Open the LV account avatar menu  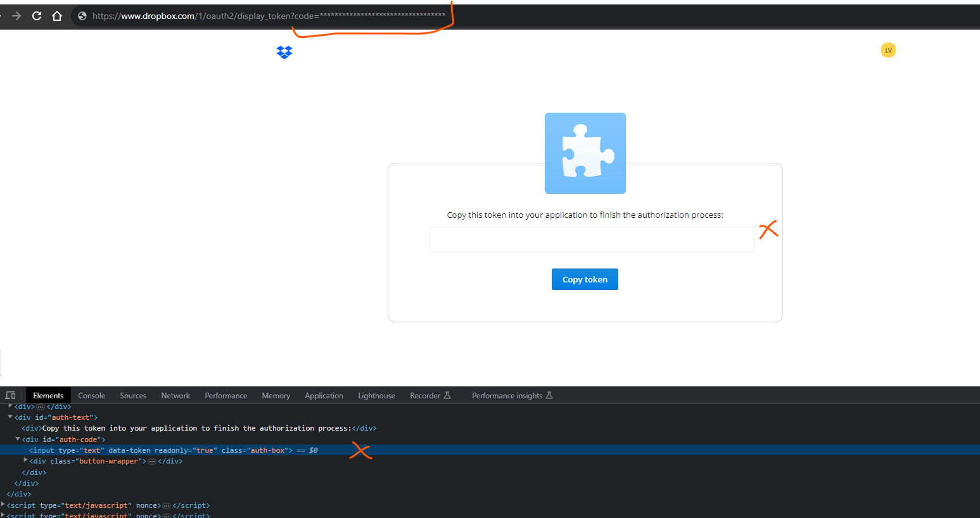click(x=888, y=51)
